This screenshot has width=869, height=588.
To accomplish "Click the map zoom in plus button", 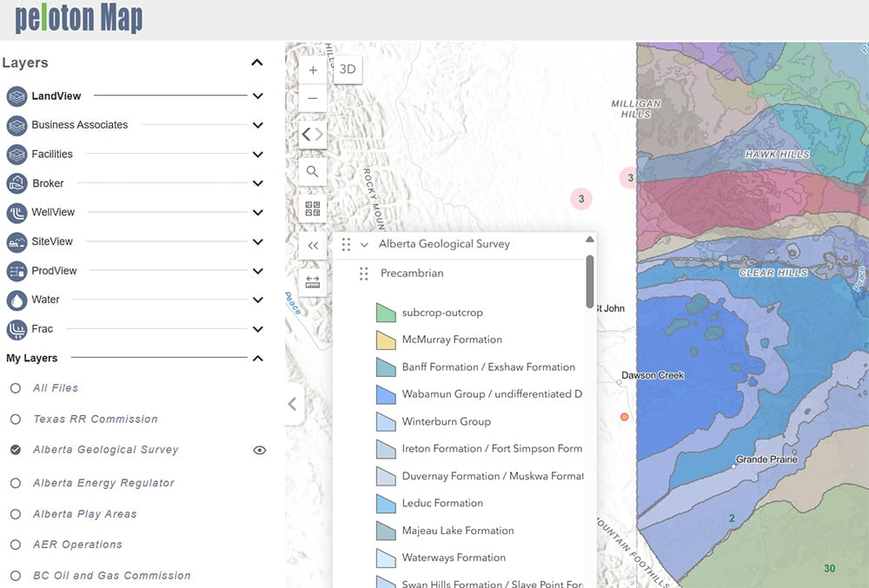I will coord(313,70).
